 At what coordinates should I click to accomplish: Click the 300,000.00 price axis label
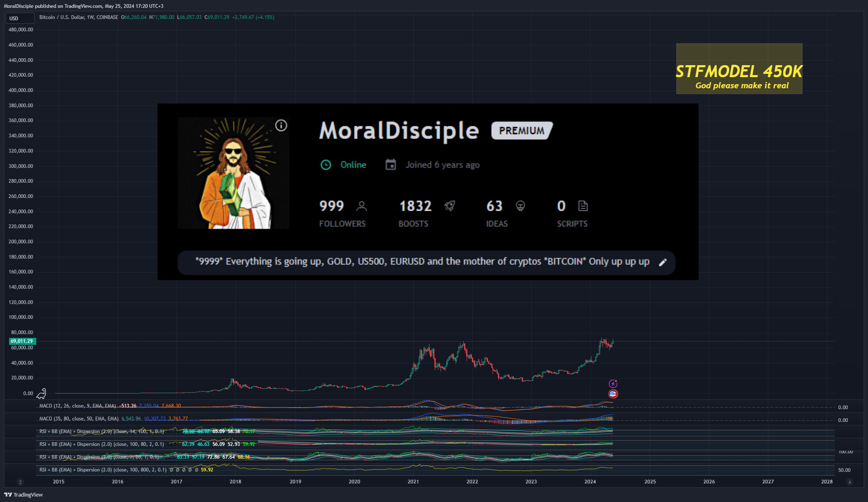tap(21, 166)
